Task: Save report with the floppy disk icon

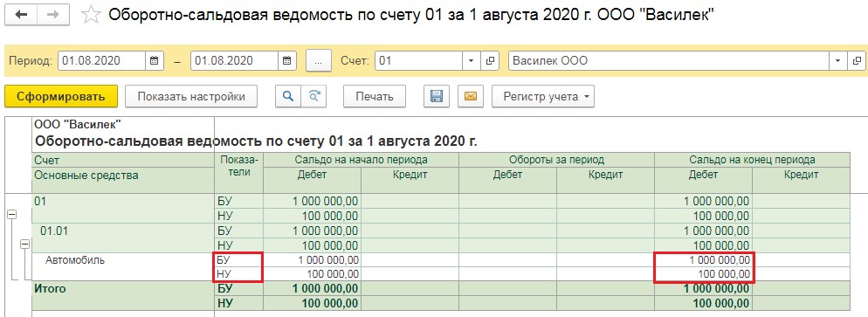Action: 437,96
